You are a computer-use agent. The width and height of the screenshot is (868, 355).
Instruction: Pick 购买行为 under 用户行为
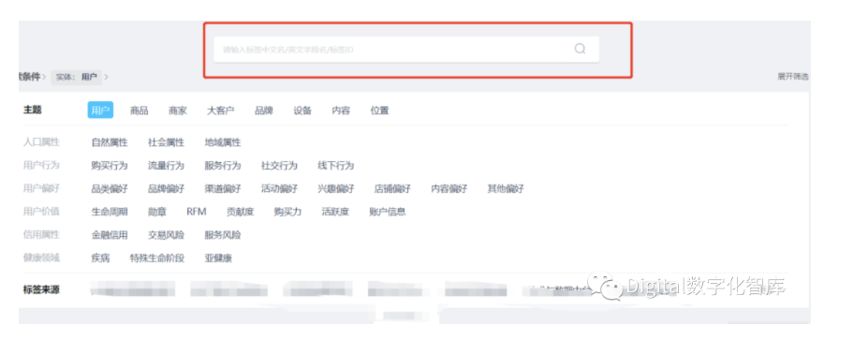pyautogui.click(x=110, y=166)
